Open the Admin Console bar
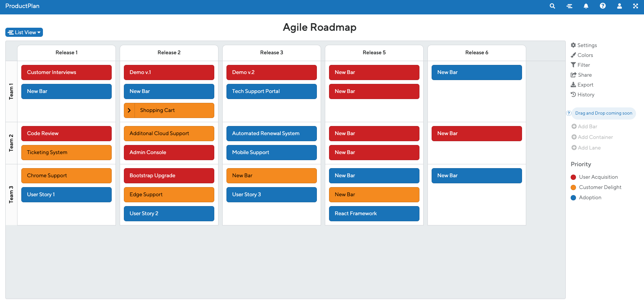This screenshot has height=304, width=644. click(x=169, y=153)
